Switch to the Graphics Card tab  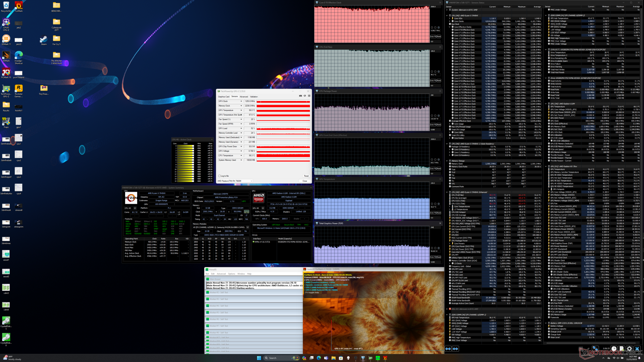(224, 97)
